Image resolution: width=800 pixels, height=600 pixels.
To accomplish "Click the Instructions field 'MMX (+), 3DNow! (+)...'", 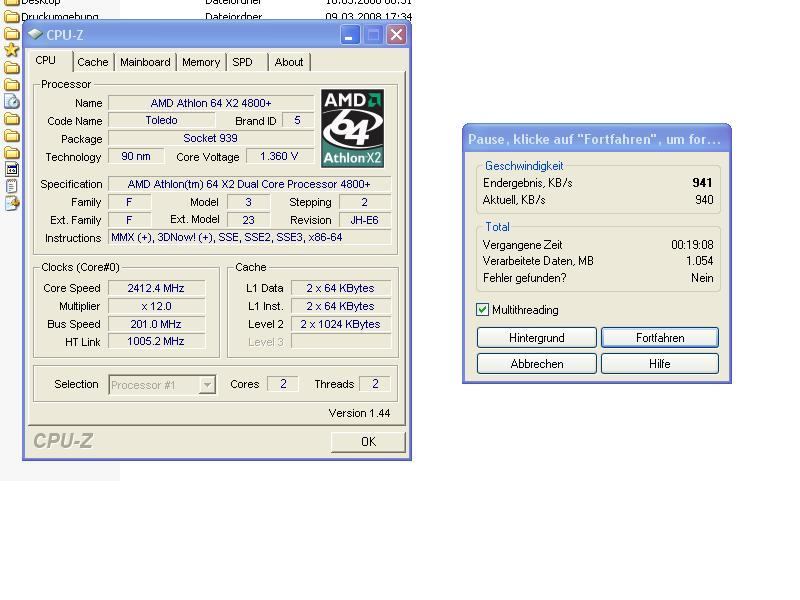I will pos(249,237).
